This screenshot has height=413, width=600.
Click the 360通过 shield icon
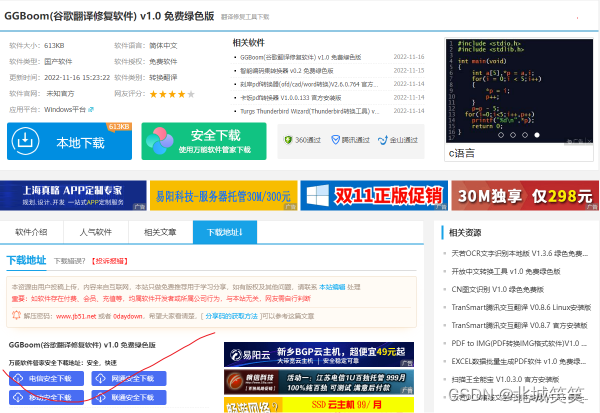[288, 140]
